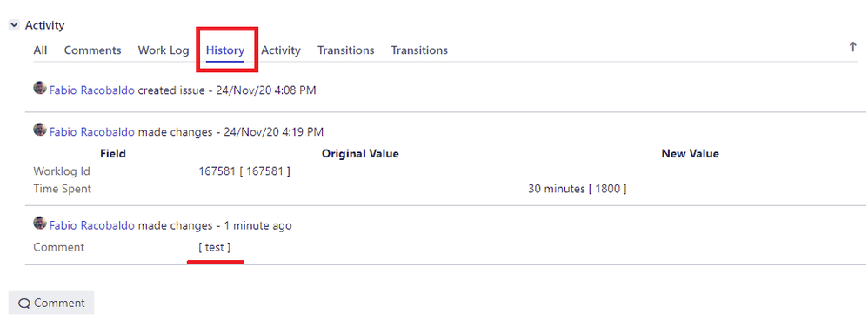Click the Comment button
The image size is (868, 321).
pyautogui.click(x=51, y=303)
